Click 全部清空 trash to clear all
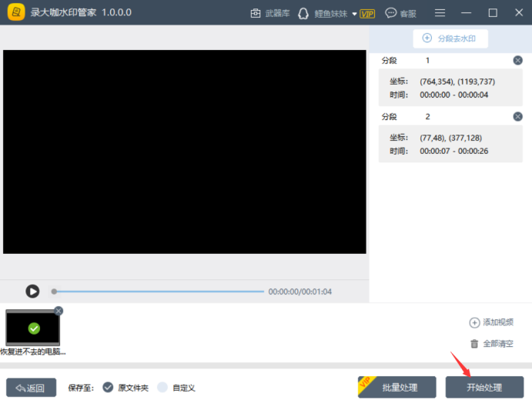This screenshot has width=532, height=407. coord(491,344)
